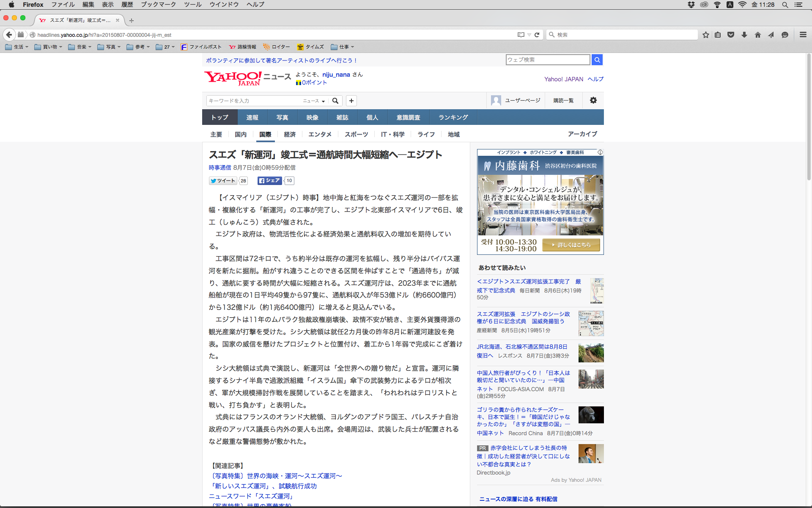
Task: Switch to the ランキング tab
Action: [x=453, y=117]
